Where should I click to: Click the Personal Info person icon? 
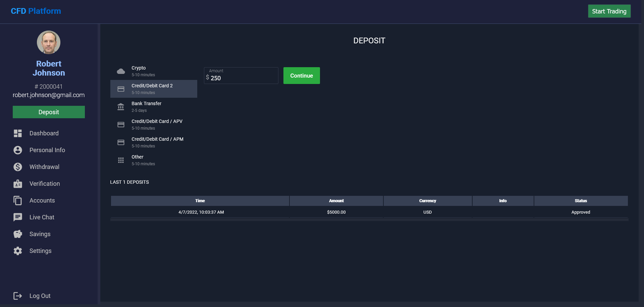[x=18, y=150]
